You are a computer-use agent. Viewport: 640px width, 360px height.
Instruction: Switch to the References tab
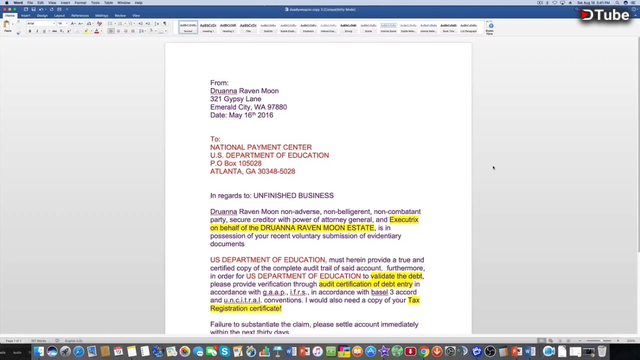(80, 16)
